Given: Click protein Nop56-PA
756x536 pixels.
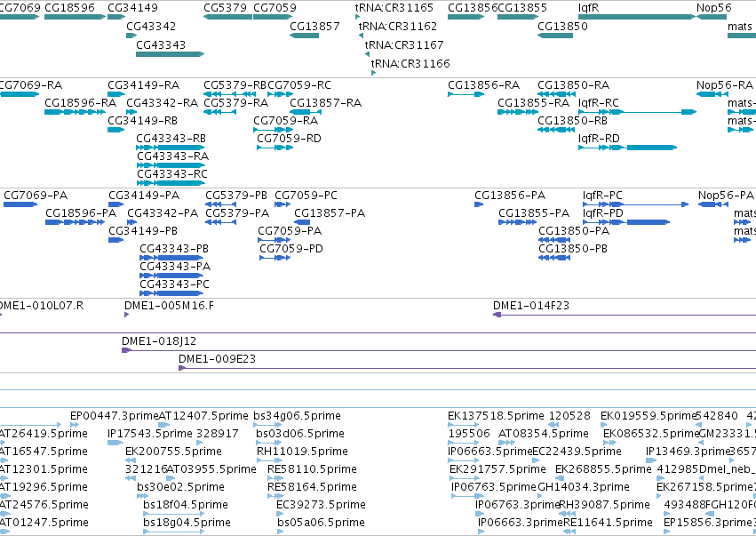Looking at the screenshot, I should [726, 196].
